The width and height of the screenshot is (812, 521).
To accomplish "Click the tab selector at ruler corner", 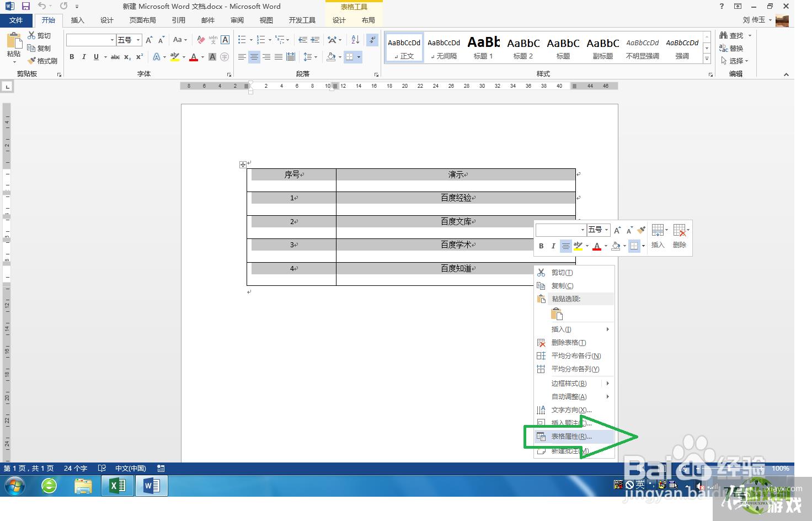I will pos(7,87).
